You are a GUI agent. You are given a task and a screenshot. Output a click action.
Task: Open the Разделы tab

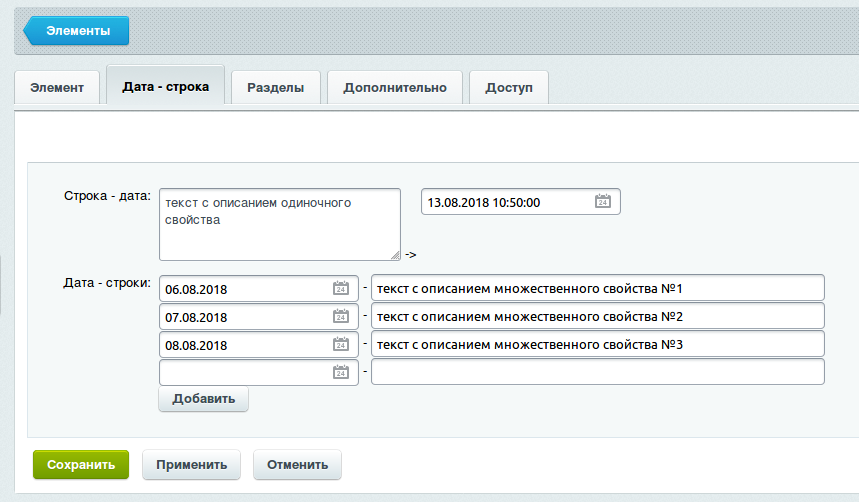(x=275, y=88)
